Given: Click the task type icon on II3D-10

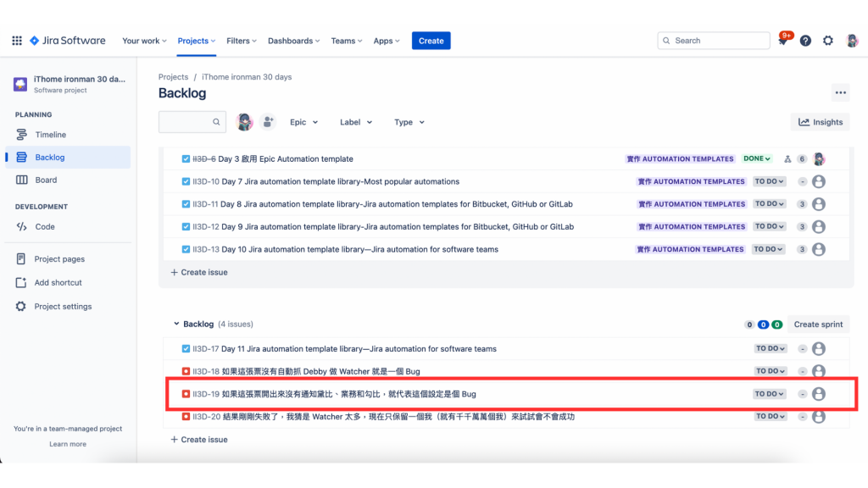Looking at the screenshot, I should pos(186,181).
